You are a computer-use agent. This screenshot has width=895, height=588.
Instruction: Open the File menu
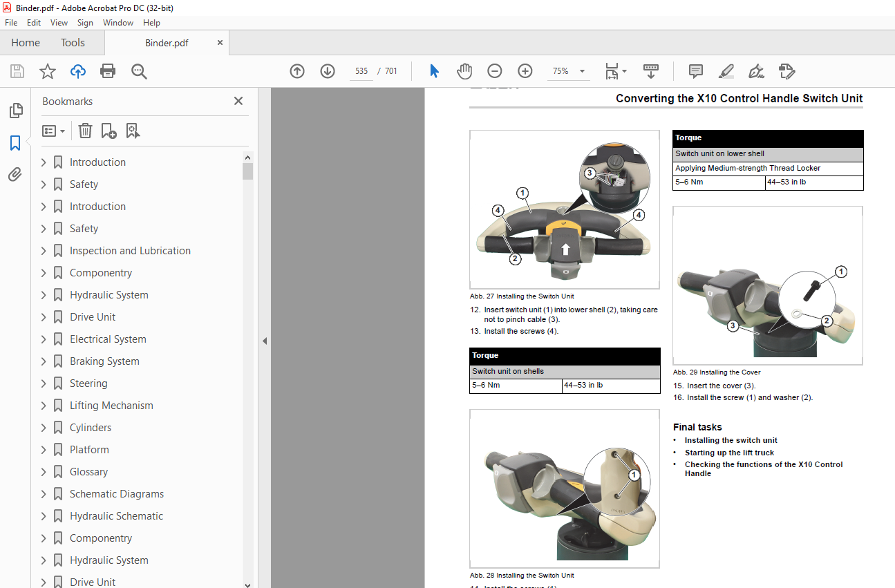[x=11, y=23]
